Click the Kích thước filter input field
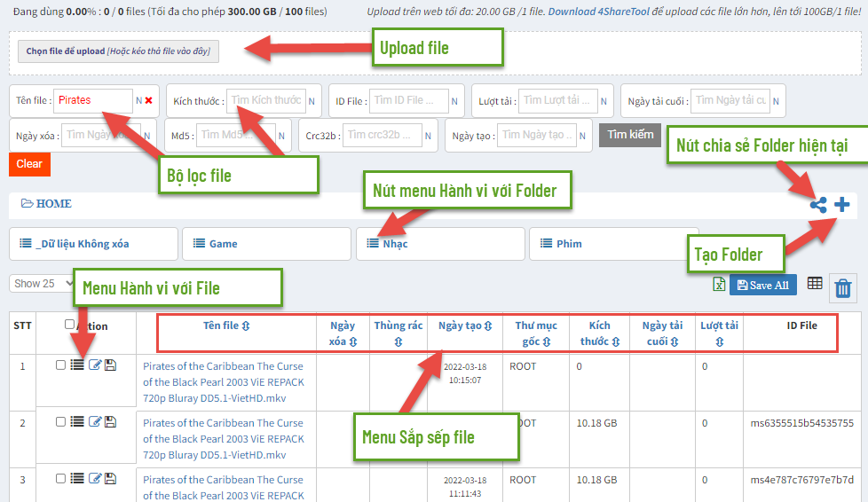This screenshot has height=502, width=868. (266, 101)
